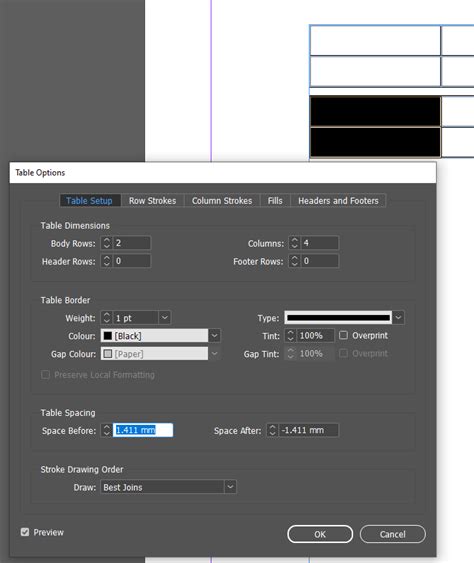Viewport: 474px width, 563px height.
Task: Confirm with the OK button
Action: coord(320,534)
